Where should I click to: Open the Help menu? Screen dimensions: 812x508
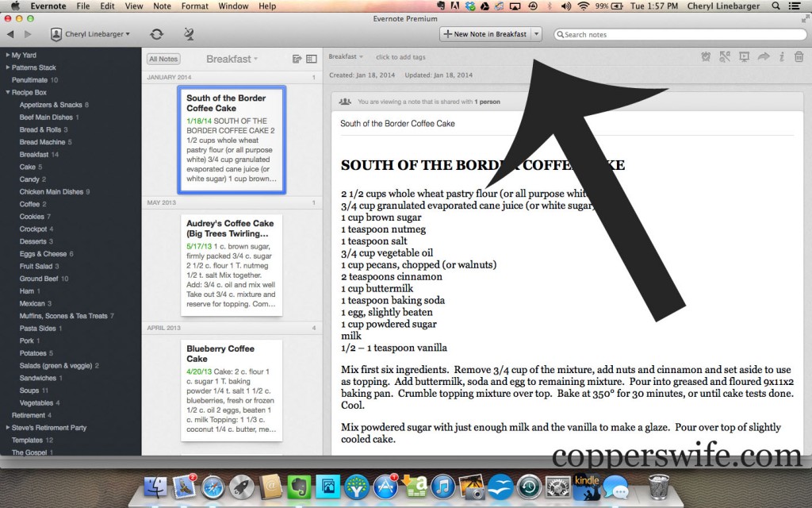pyautogui.click(x=267, y=6)
